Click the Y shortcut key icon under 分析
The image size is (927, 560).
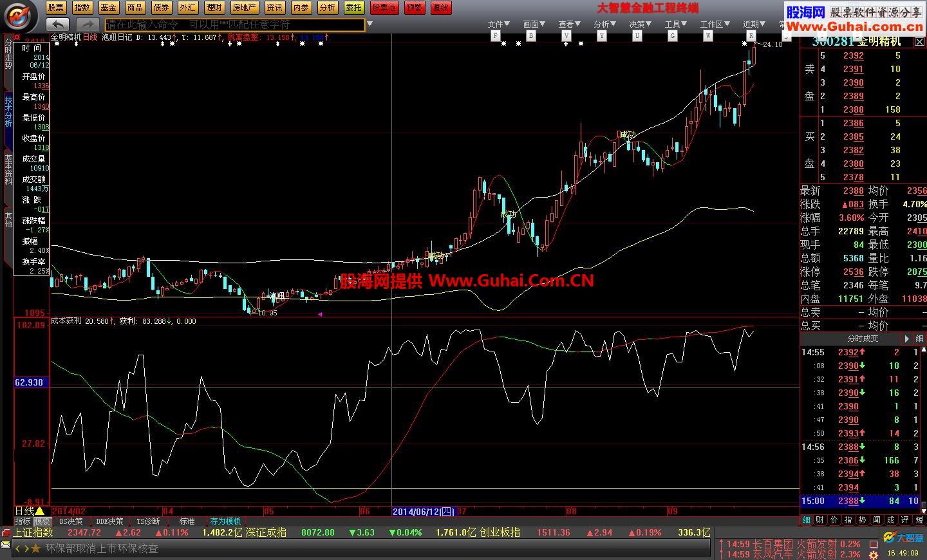point(601,36)
